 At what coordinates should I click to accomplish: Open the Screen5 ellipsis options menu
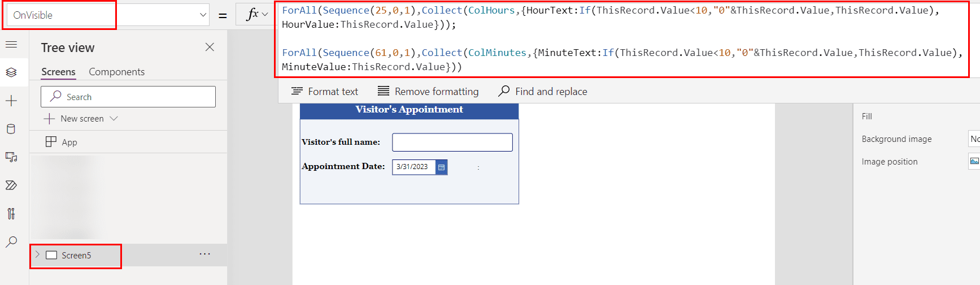[x=204, y=254]
